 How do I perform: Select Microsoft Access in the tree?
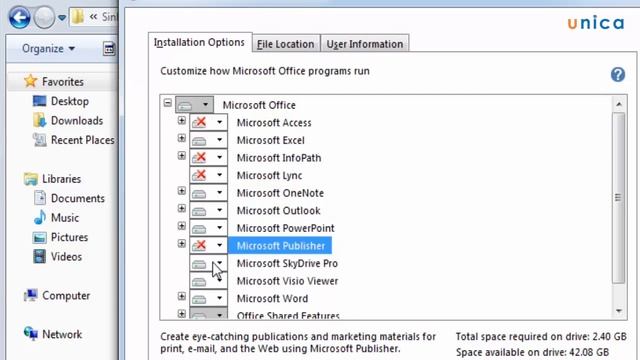pos(274,123)
